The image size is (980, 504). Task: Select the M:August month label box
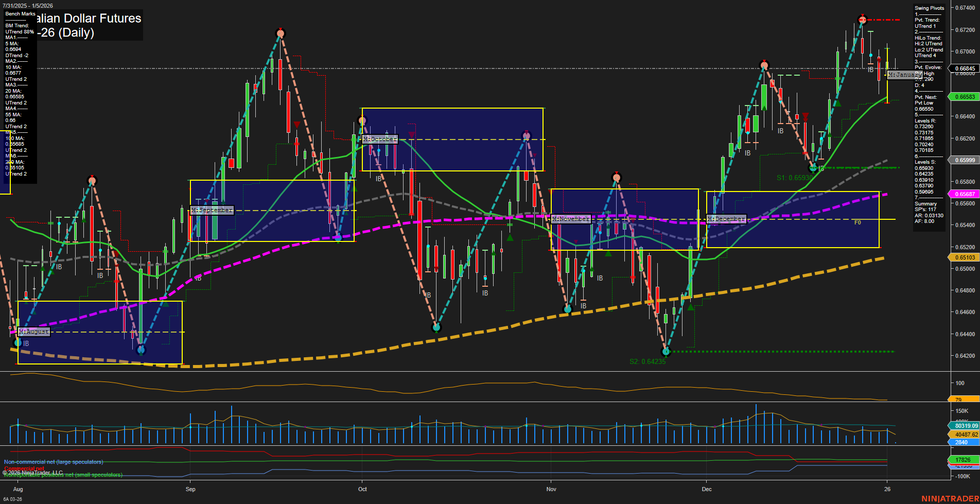click(x=33, y=332)
